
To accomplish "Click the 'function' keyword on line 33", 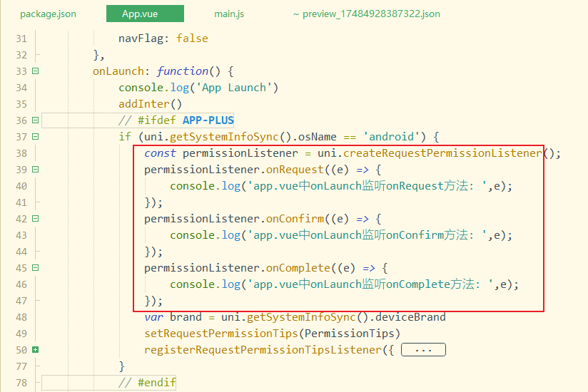I will 182,71.
